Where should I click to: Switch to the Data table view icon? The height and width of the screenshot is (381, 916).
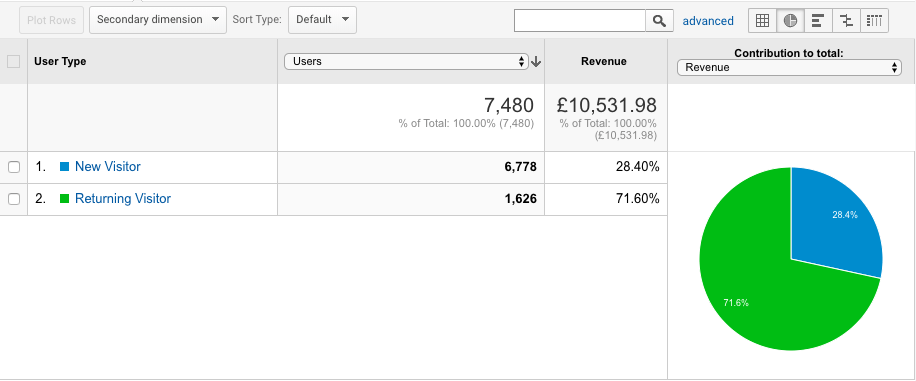(x=762, y=20)
